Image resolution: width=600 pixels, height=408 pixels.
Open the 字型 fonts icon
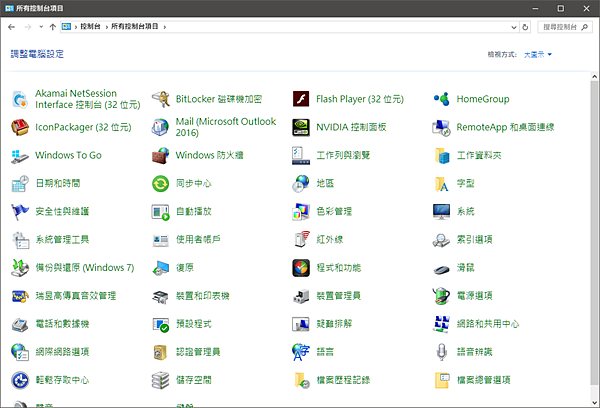(441, 183)
